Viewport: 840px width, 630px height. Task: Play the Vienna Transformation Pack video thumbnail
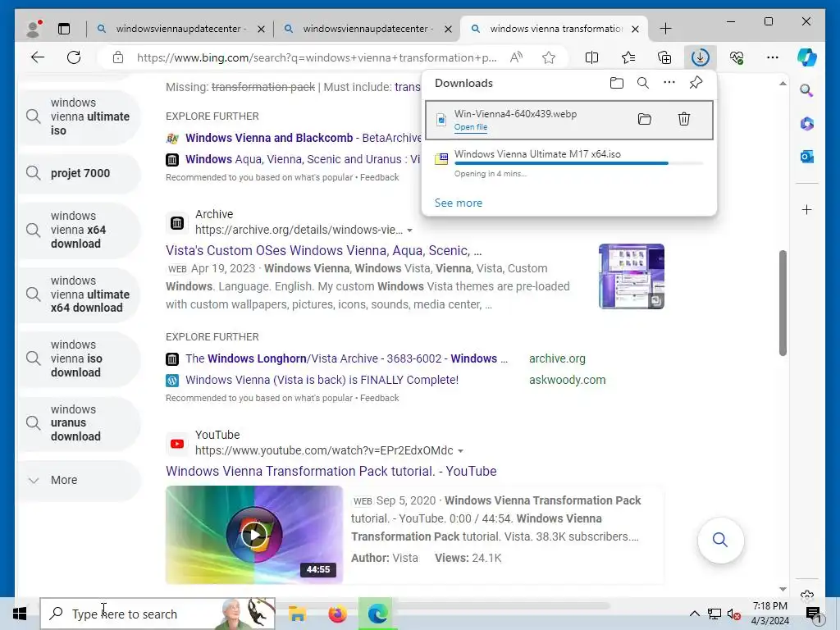point(254,535)
